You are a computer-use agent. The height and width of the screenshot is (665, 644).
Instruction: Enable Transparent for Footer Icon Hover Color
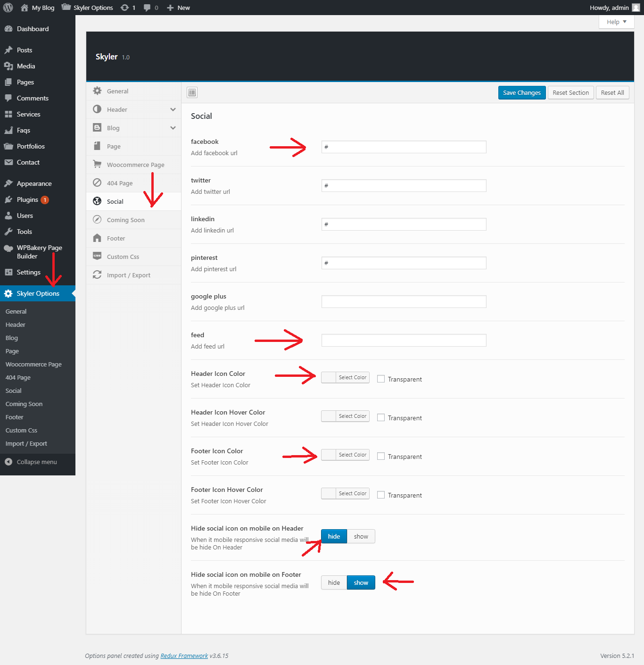tap(381, 495)
